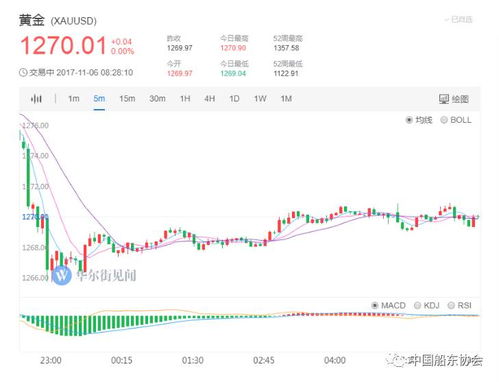Switch to the 4H timeframe tab
The height and width of the screenshot is (382, 499).
click(209, 99)
